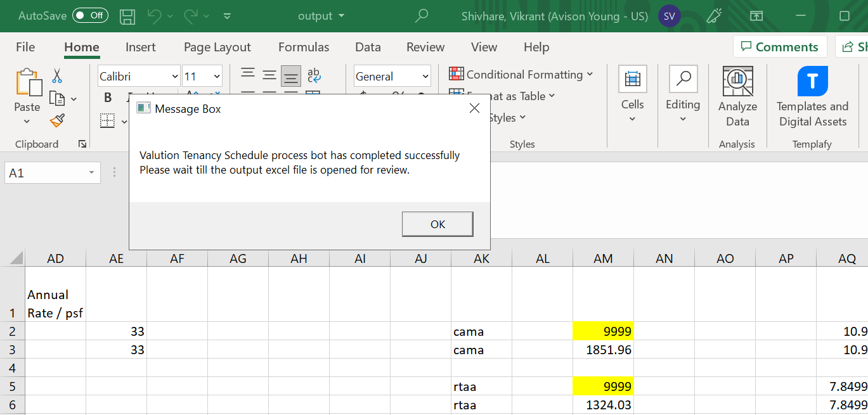Click the SV user account avatar

[x=670, y=16]
